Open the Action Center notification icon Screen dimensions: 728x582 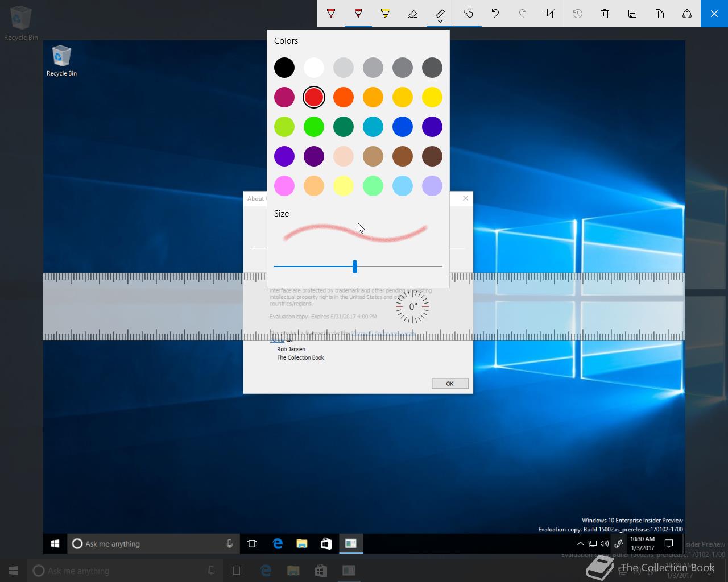point(669,544)
